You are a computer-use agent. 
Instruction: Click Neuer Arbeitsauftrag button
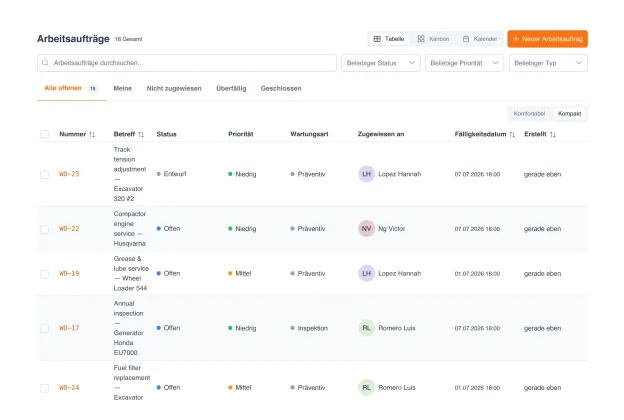coord(548,39)
